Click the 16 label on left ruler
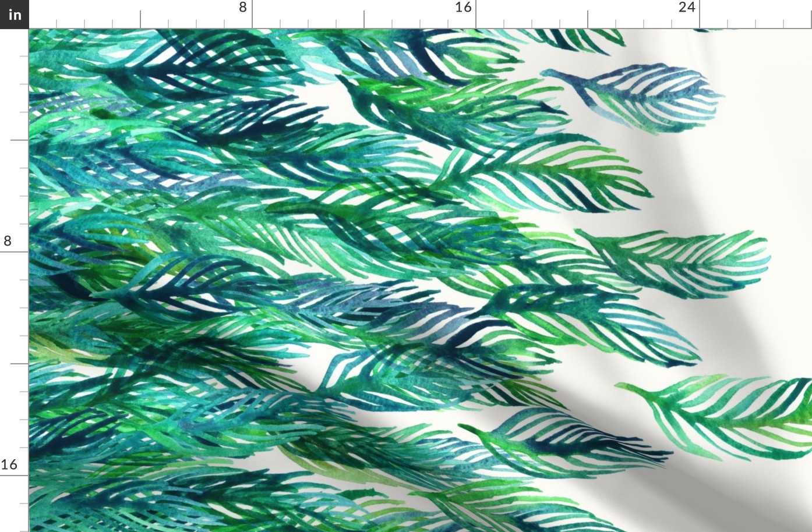The height and width of the screenshot is (532, 812). pyautogui.click(x=9, y=464)
